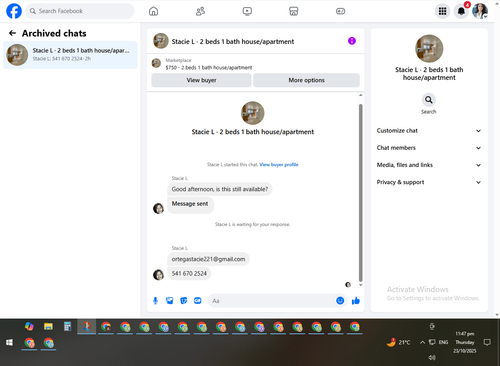Open the Windows Start button
This screenshot has width=500, height=366.
pyautogui.click(x=9, y=342)
